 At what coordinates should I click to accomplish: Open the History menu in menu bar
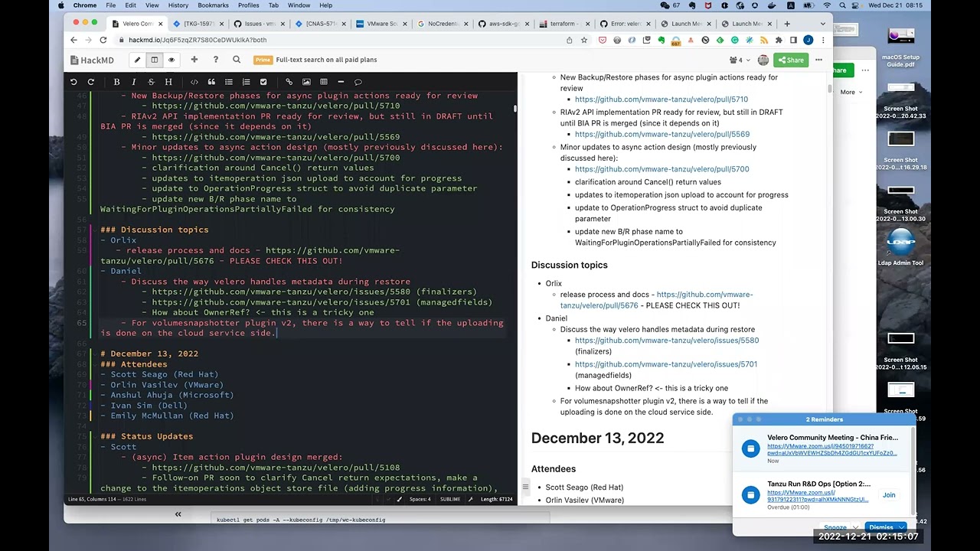[178, 5]
